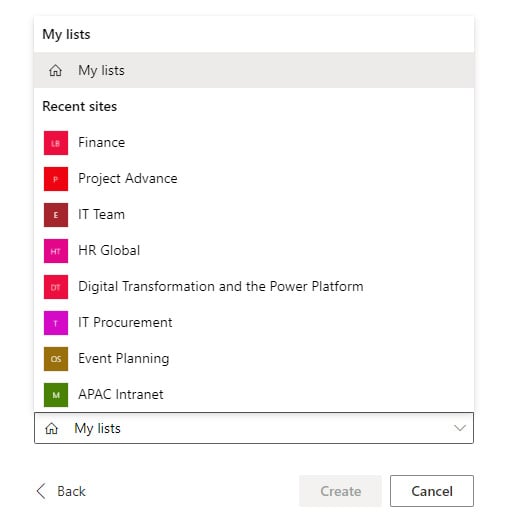510x526 pixels.
Task: Click the HR Global pink HT icon
Action: 56,251
